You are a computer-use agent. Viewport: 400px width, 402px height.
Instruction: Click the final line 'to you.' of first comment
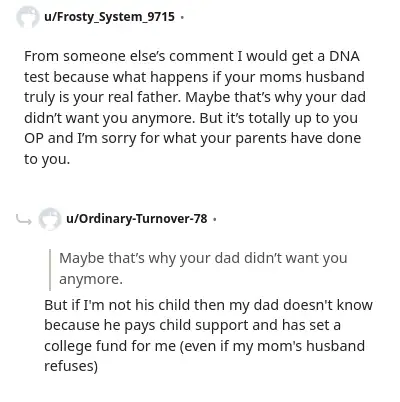(x=47, y=159)
